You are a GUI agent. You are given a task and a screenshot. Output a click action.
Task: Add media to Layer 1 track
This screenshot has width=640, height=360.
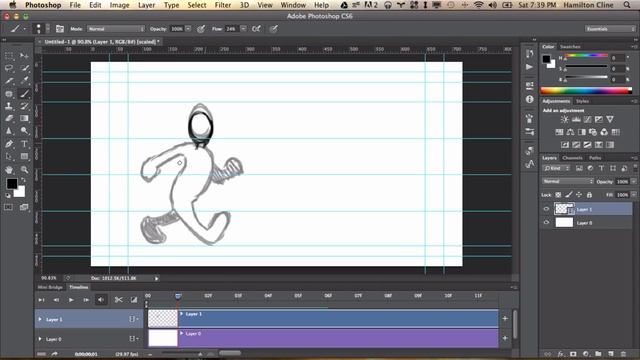505,318
